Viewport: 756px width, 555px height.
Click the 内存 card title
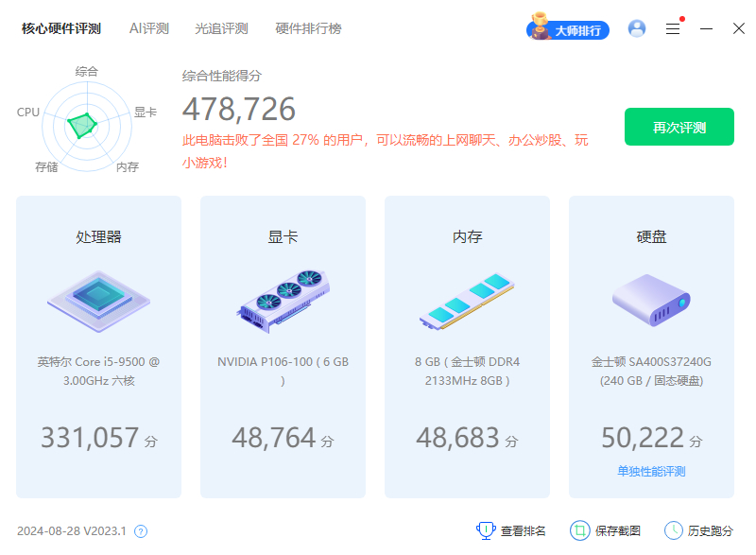tap(467, 236)
